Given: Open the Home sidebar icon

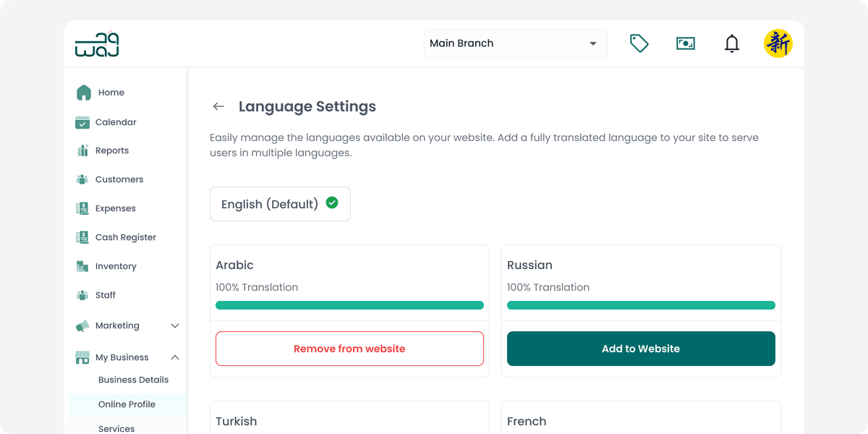Looking at the screenshot, I should point(83,93).
